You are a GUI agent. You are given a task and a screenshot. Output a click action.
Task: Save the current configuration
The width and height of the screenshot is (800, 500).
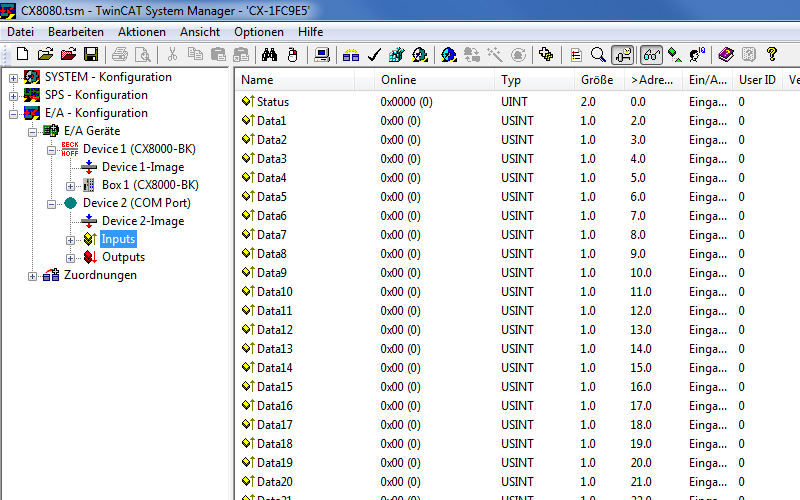point(91,54)
